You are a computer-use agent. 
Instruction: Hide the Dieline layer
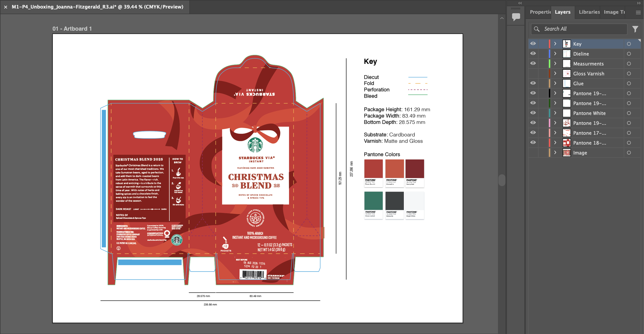[x=533, y=54]
